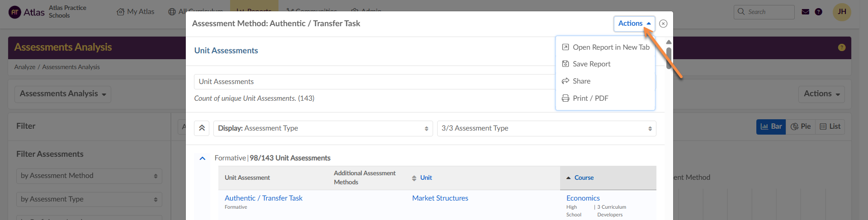The height and width of the screenshot is (220, 868).
Task: Close the Assessment Method dialog
Action: [663, 23]
